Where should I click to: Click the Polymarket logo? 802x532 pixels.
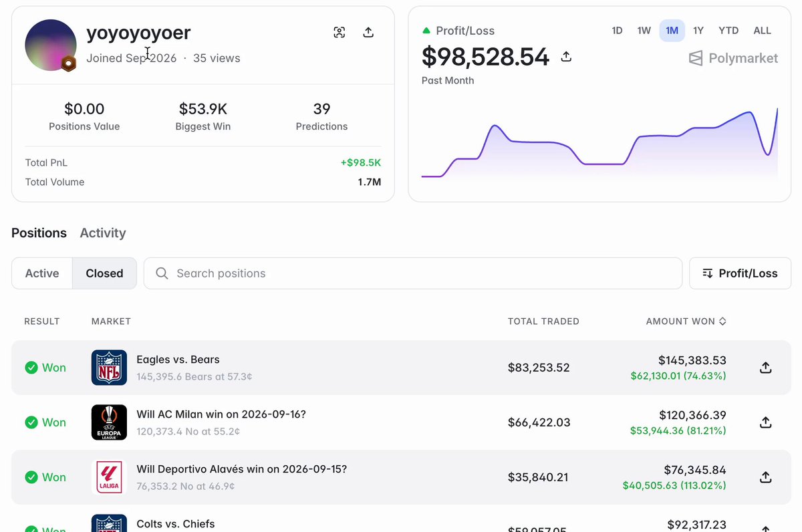(x=733, y=58)
